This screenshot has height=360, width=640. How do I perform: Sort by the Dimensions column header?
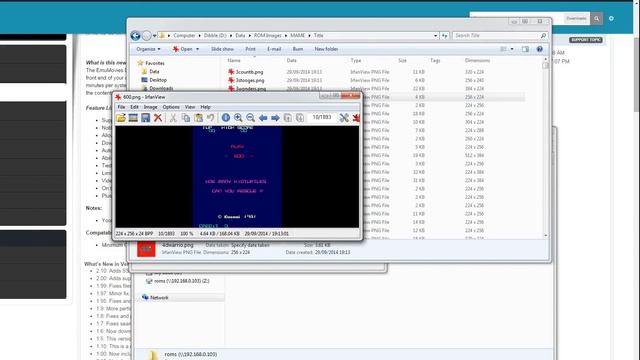coord(477,60)
